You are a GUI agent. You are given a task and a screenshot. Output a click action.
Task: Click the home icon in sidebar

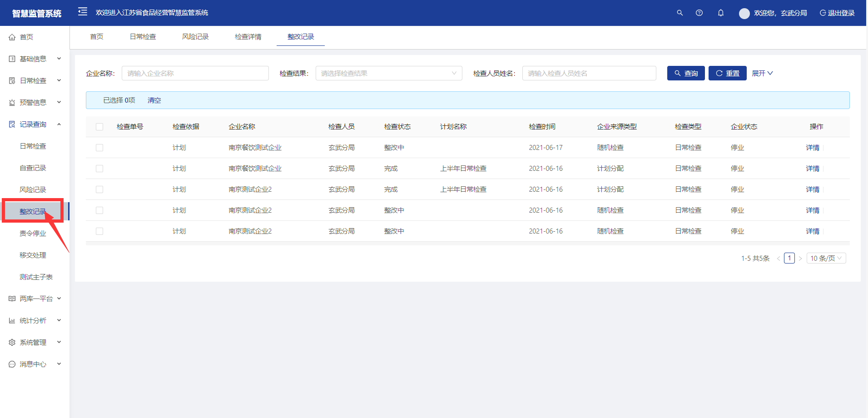(x=12, y=37)
